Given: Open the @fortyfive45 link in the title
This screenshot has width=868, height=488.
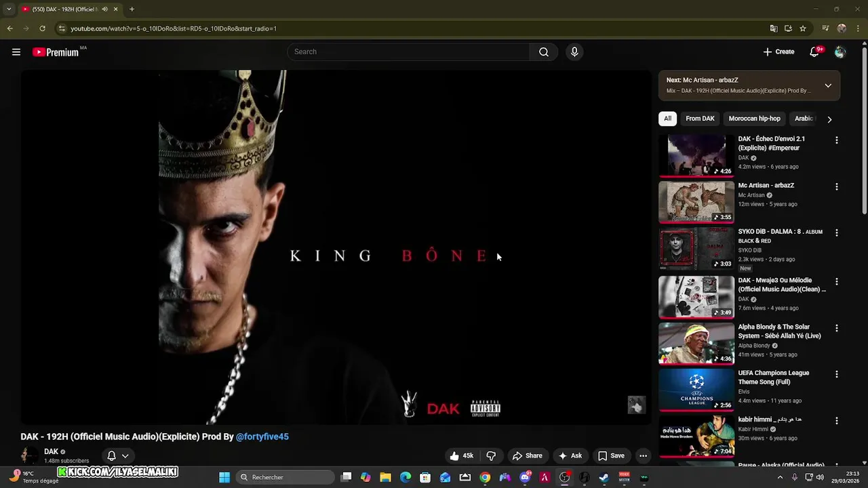Looking at the screenshot, I should point(262,437).
